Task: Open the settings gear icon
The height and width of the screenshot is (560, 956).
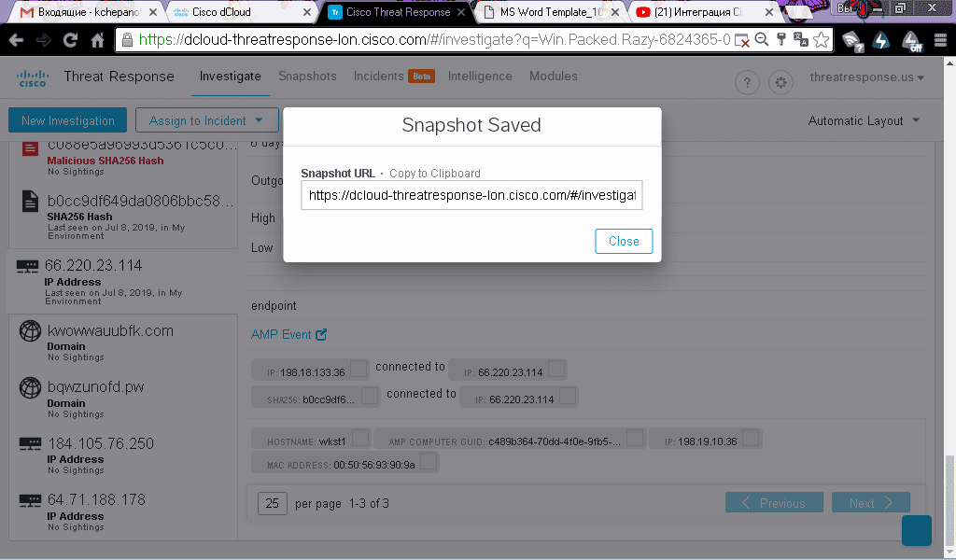Action: pyautogui.click(x=780, y=82)
